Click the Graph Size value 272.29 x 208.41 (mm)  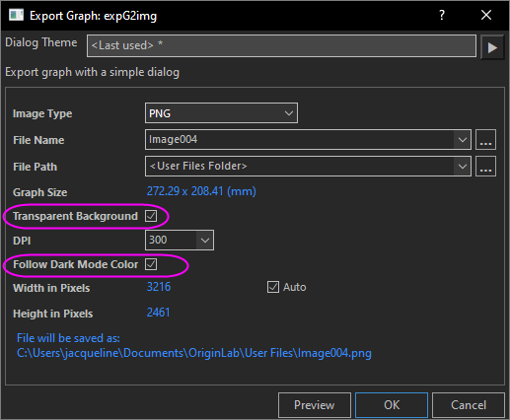click(201, 191)
